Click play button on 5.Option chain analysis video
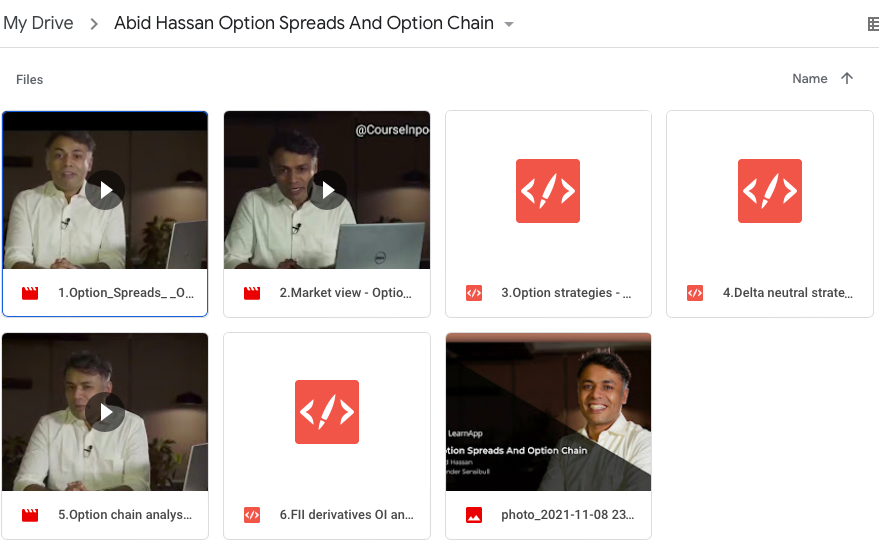The image size is (879, 552). (x=105, y=412)
